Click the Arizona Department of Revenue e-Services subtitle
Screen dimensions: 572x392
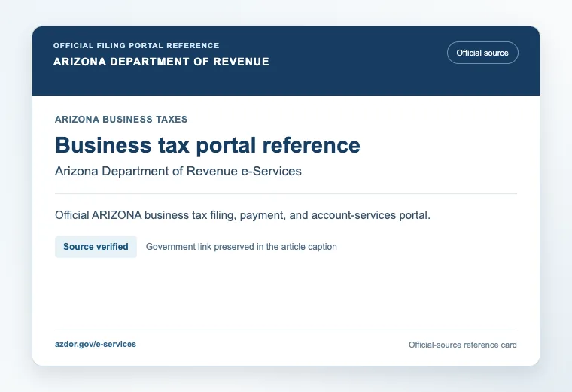(x=178, y=171)
